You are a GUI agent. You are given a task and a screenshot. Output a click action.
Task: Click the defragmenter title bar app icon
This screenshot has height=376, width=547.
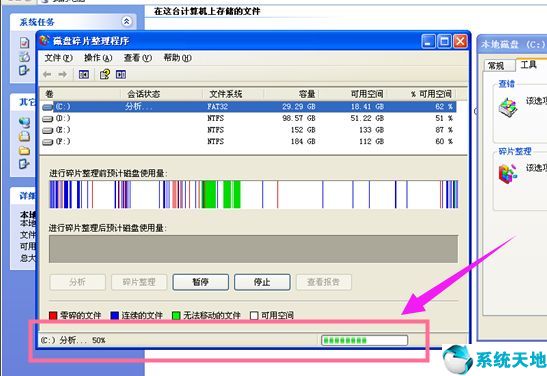pos(44,41)
